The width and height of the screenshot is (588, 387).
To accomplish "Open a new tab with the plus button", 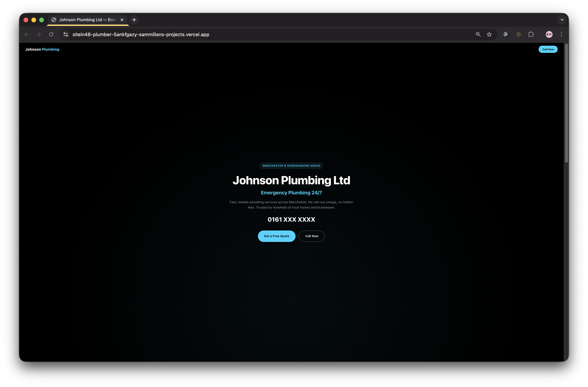I will tap(134, 20).
